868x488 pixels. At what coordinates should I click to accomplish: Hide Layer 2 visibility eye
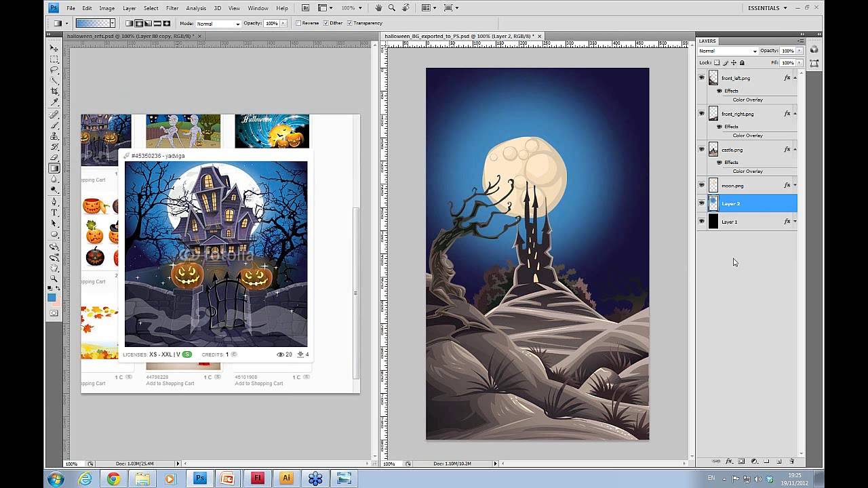(701, 203)
